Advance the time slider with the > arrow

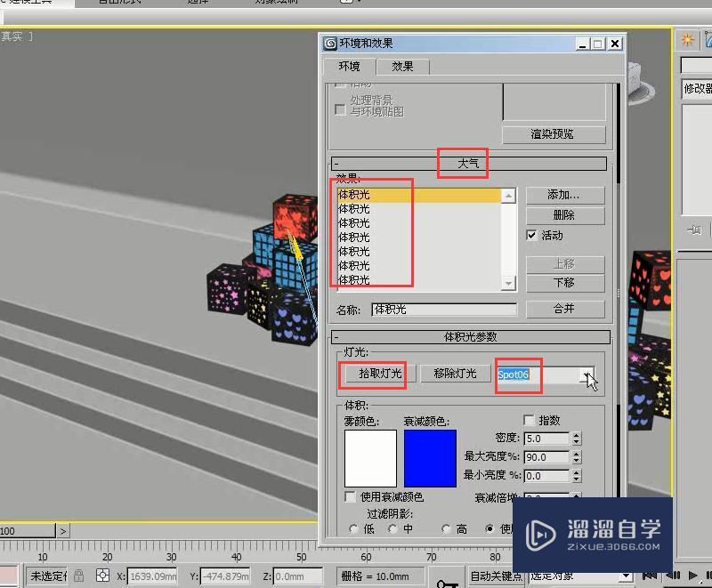(x=62, y=530)
